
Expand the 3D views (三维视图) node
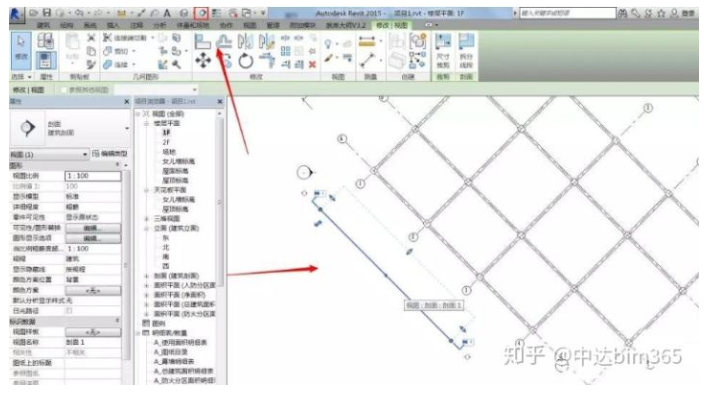click(x=146, y=219)
